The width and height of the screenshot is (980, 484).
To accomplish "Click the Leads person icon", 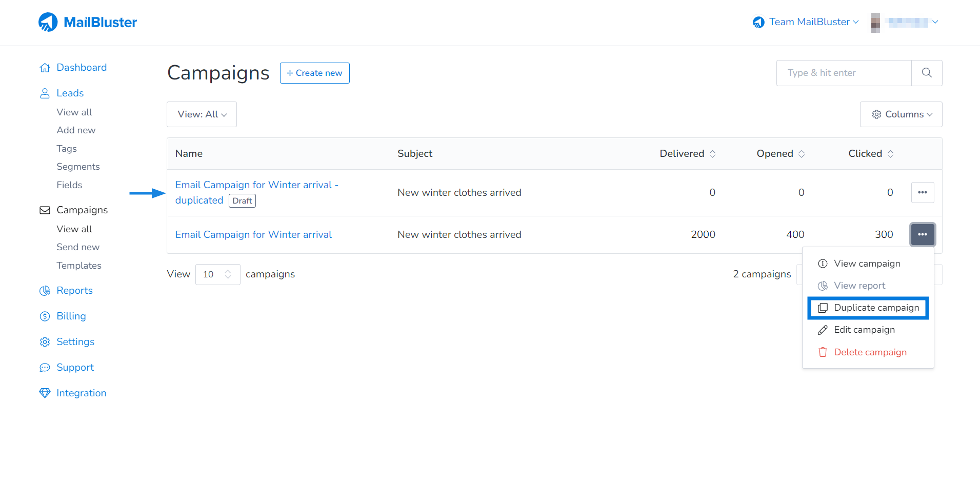I will coord(45,93).
